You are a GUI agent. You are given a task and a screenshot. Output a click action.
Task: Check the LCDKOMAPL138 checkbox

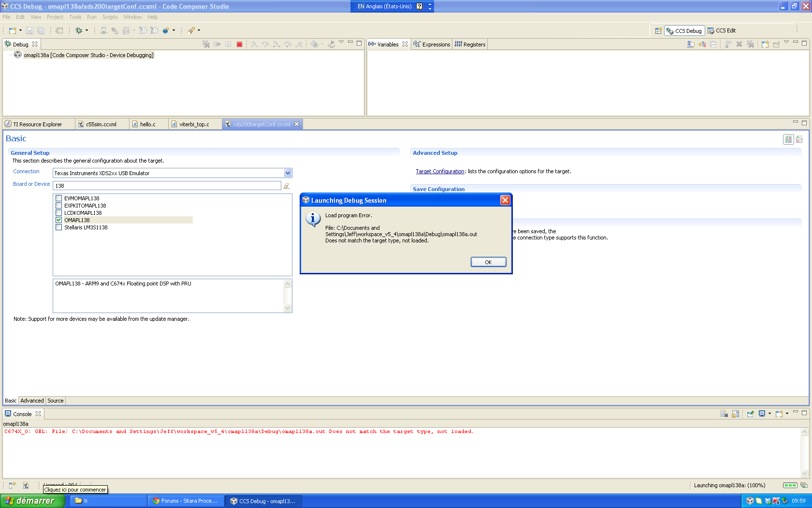pyautogui.click(x=58, y=213)
